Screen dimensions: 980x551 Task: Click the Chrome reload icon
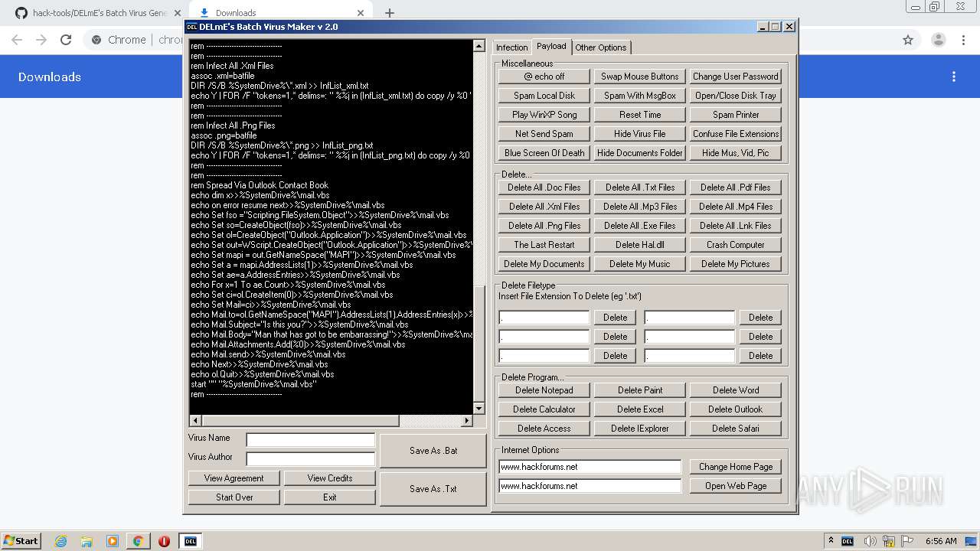(x=66, y=40)
